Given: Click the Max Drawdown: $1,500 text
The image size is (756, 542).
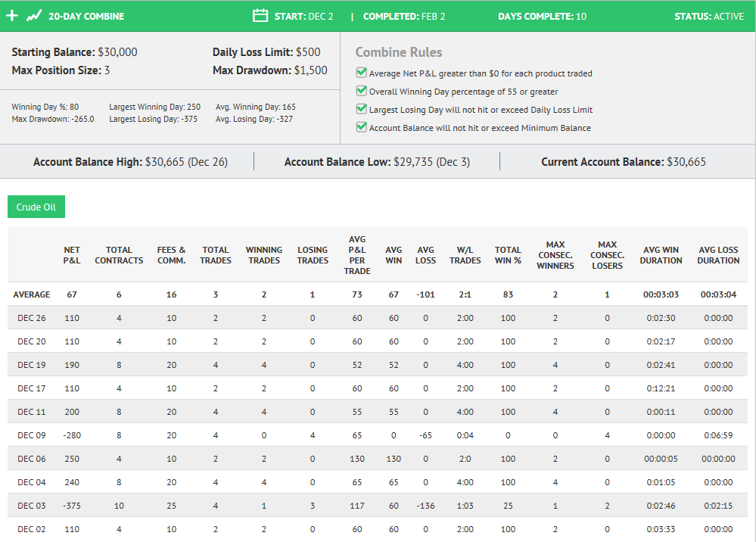Looking at the screenshot, I should [270, 70].
